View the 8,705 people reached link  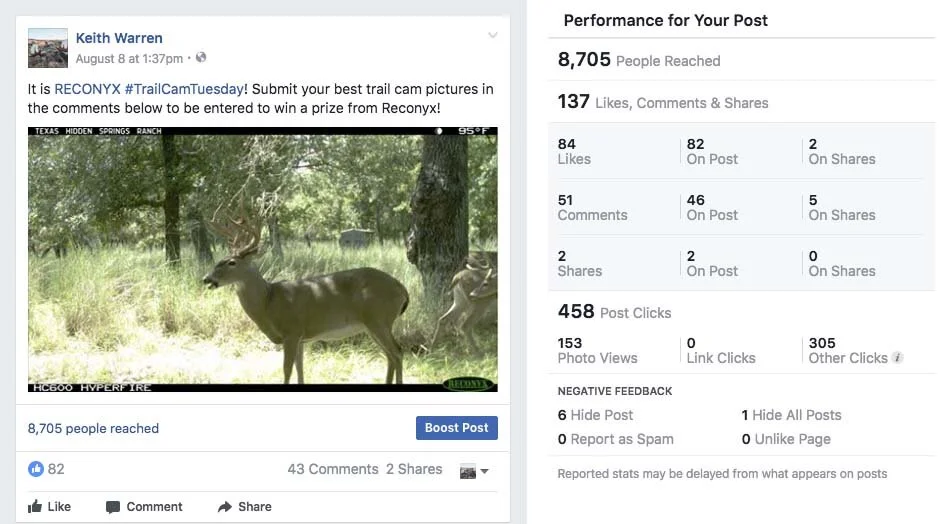(93, 428)
